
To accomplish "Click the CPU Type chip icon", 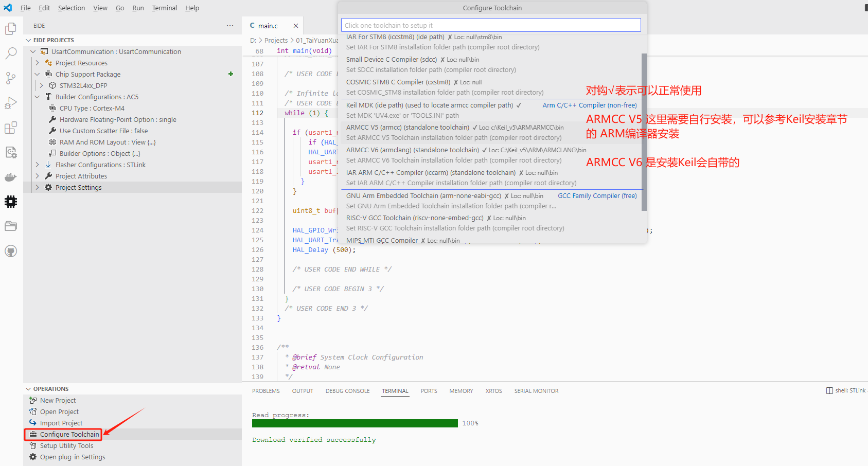I will tap(52, 108).
